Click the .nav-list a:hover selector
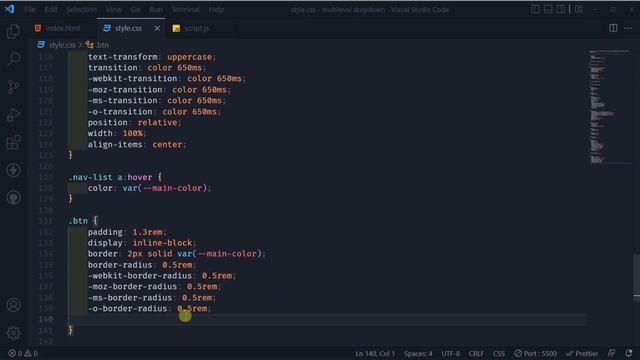640x360 pixels. [x=110, y=177]
